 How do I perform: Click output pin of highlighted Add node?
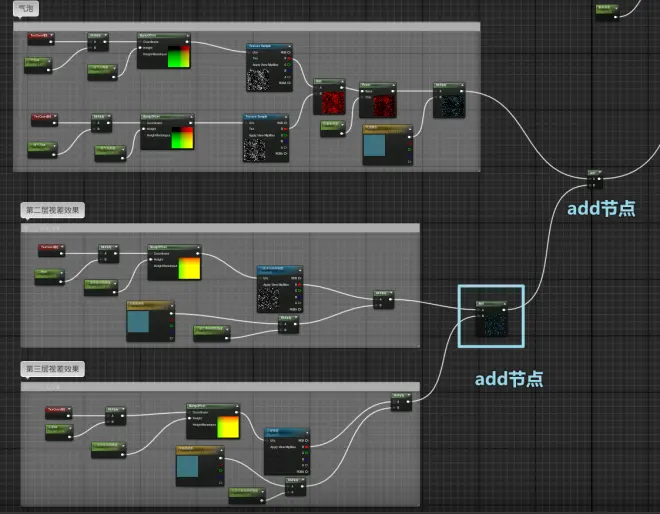(504, 310)
